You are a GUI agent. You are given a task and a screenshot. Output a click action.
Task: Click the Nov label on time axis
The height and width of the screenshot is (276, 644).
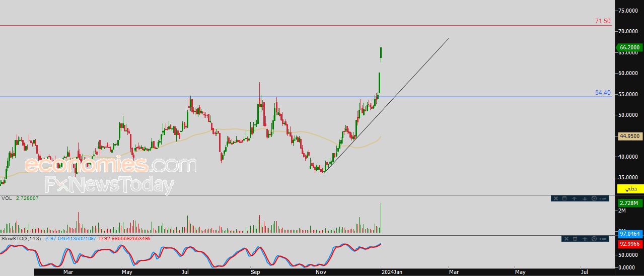coord(320,272)
